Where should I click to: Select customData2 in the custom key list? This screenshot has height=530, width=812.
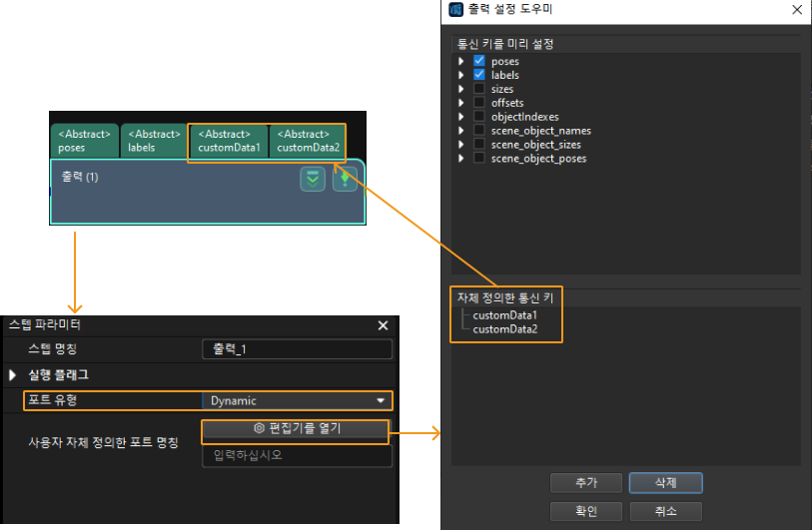[505, 329]
